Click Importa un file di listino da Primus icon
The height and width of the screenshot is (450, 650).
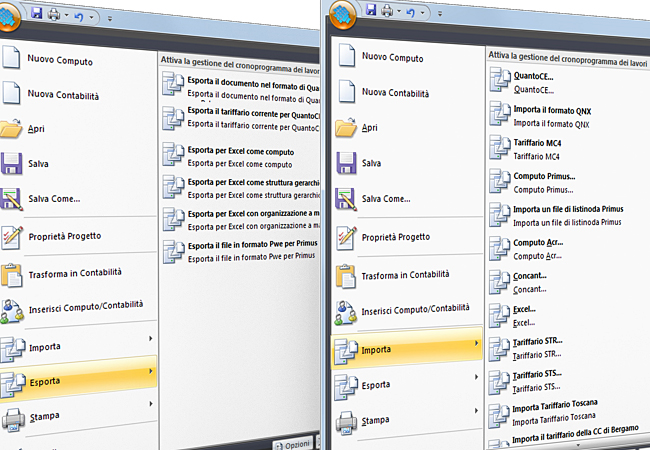point(500,215)
